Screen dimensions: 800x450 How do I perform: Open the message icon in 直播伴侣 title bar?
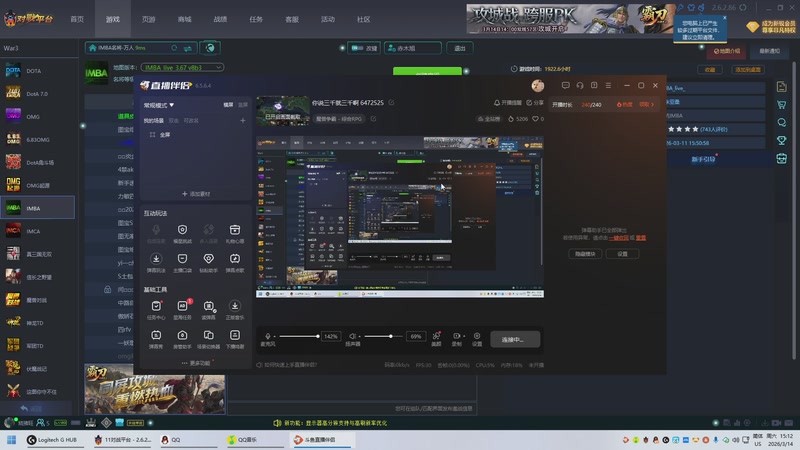click(x=565, y=85)
